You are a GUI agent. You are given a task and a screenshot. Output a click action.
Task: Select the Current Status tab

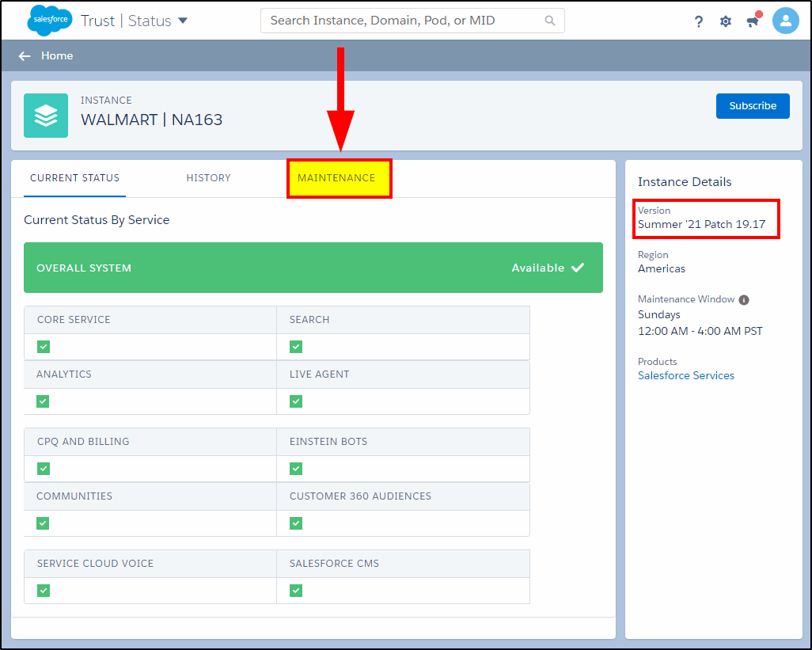tap(74, 177)
